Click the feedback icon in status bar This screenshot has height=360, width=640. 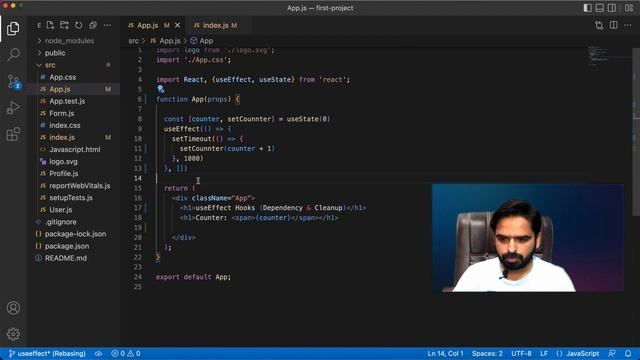coord(612,353)
